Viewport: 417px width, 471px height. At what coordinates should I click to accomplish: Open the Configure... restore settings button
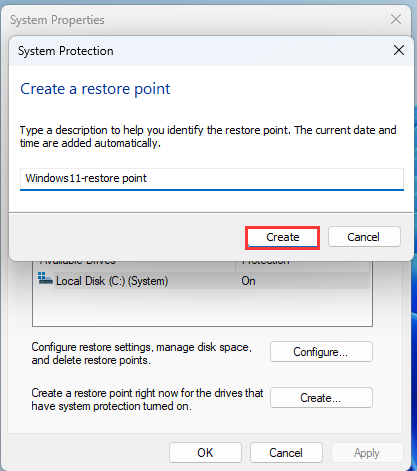[321, 352]
